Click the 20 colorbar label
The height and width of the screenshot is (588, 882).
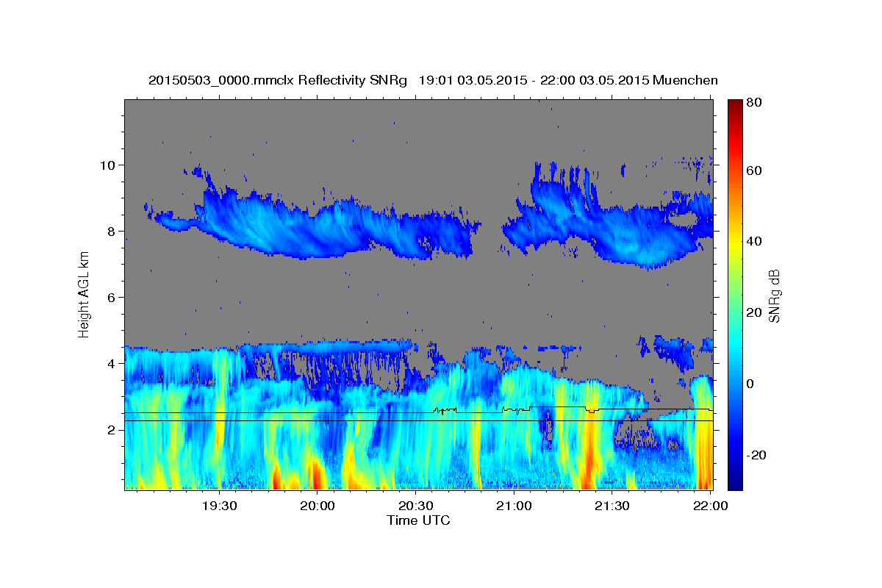click(755, 312)
